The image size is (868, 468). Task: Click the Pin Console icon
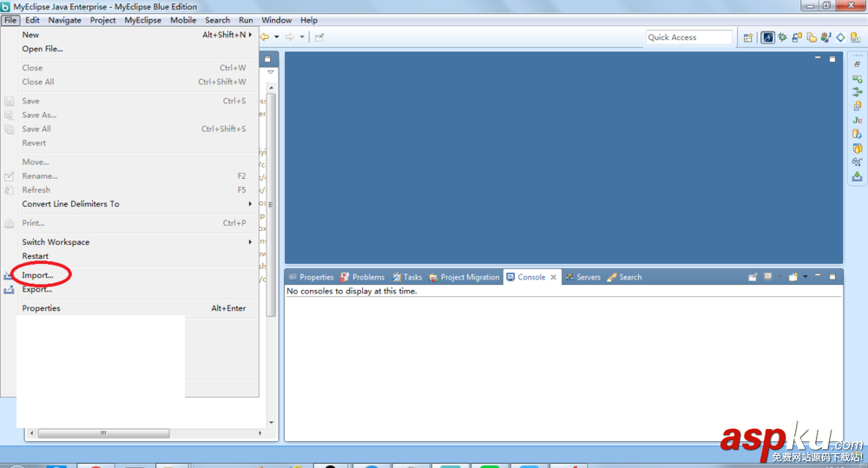point(753,277)
